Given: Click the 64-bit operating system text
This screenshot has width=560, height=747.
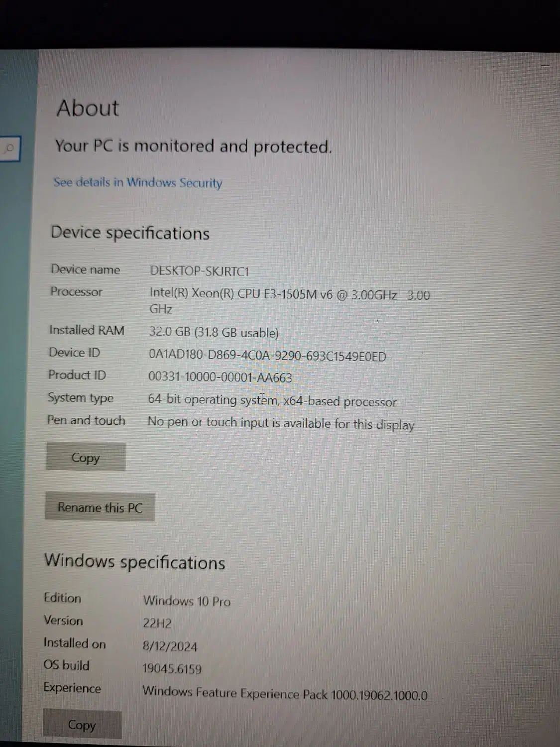Looking at the screenshot, I should pyautogui.click(x=273, y=400).
